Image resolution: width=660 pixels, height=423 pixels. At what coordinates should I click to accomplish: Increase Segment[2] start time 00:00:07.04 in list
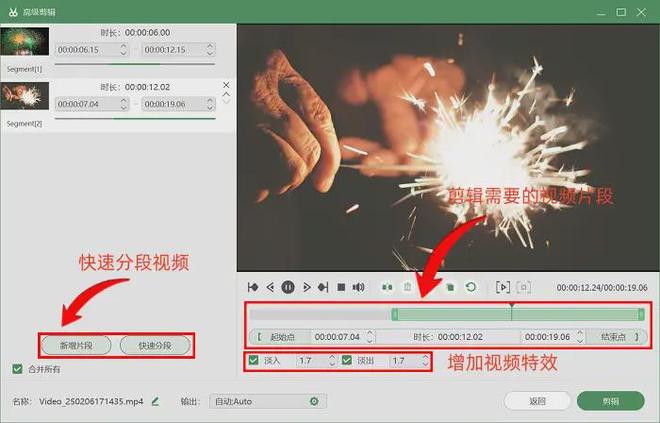[124, 101]
